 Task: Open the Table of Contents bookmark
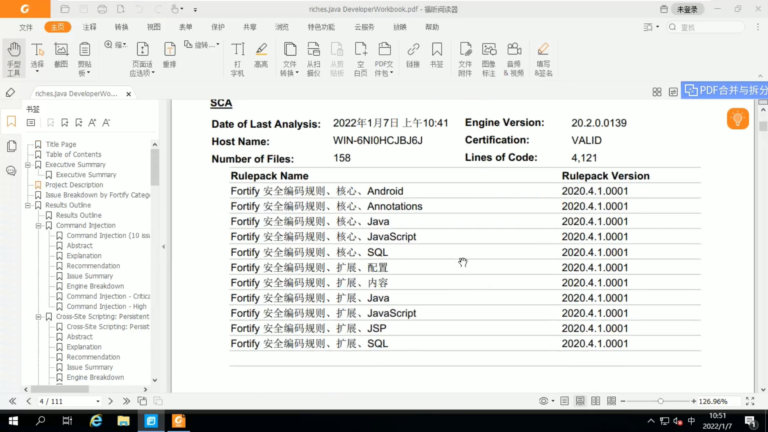click(x=73, y=154)
